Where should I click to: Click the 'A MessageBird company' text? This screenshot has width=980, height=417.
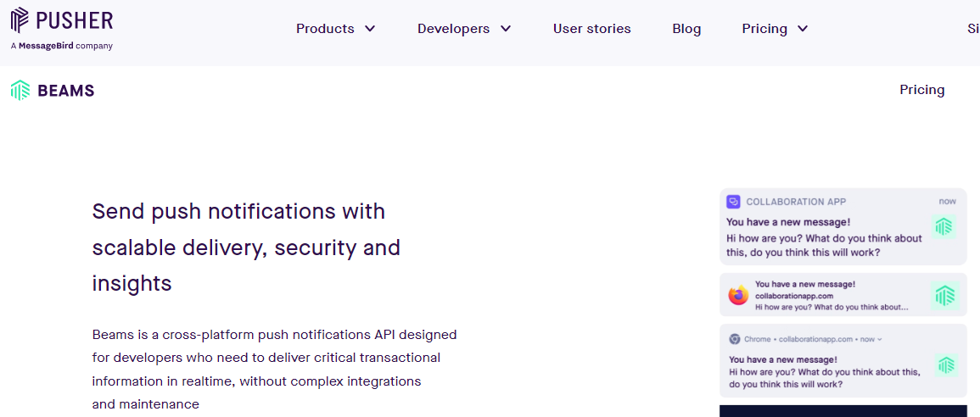[62, 46]
